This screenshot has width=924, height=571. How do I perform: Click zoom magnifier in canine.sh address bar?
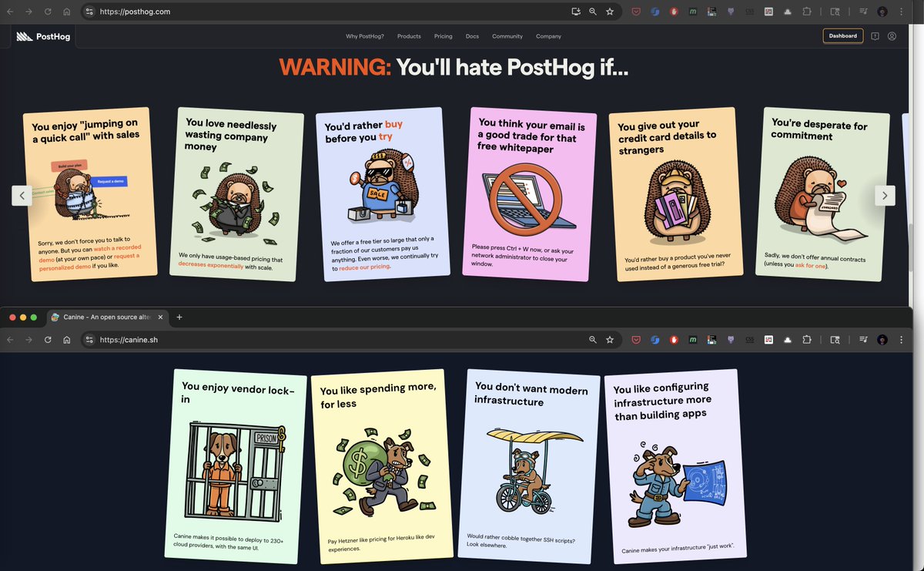[x=592, y=339]
